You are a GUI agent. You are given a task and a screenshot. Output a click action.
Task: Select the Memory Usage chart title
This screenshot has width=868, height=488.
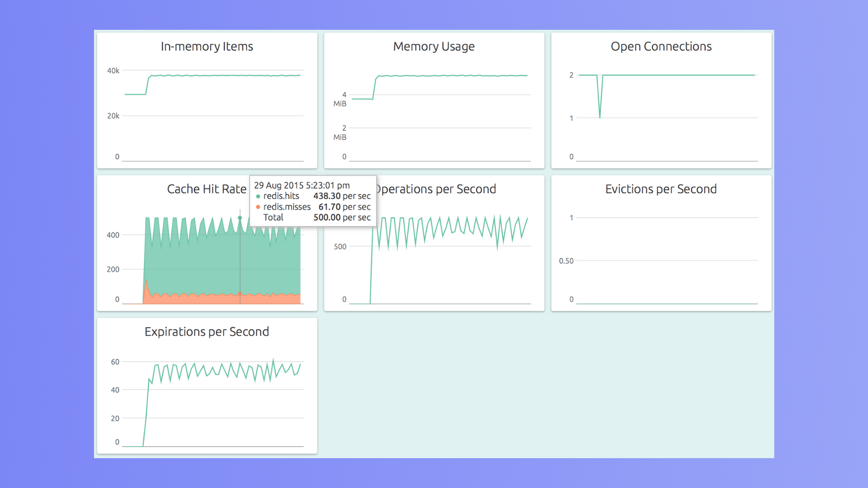(x=434, y=47)
